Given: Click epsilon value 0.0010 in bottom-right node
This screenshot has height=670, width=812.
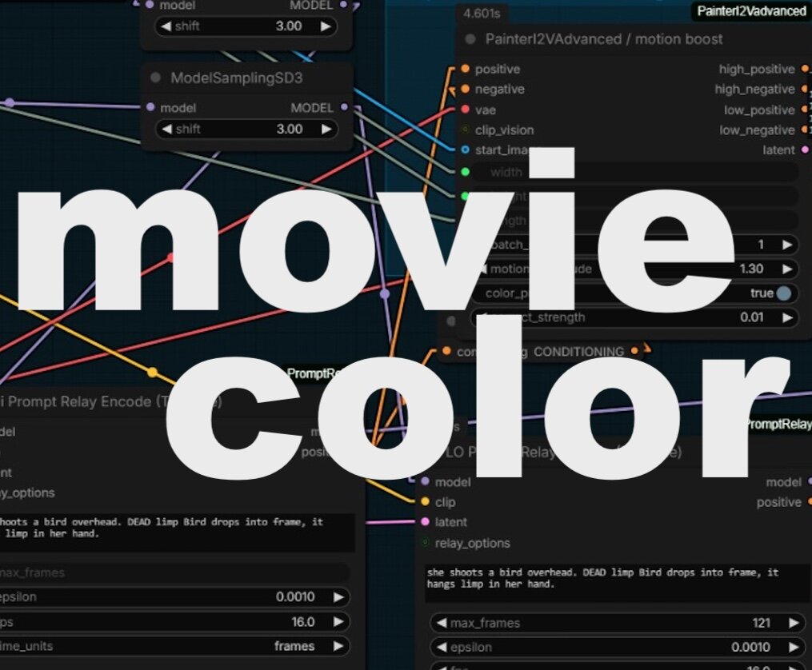Looking at the screenshot, I should click(750, 648).
